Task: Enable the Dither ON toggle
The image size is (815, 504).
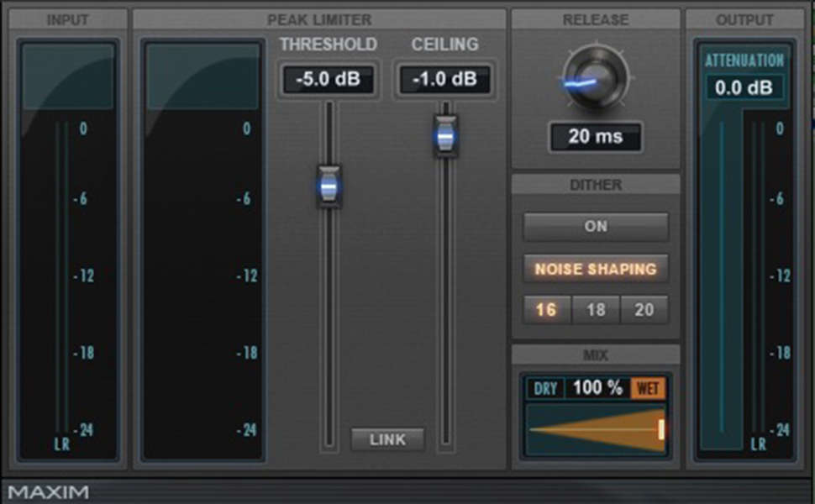Action: (x=594, y=226)
